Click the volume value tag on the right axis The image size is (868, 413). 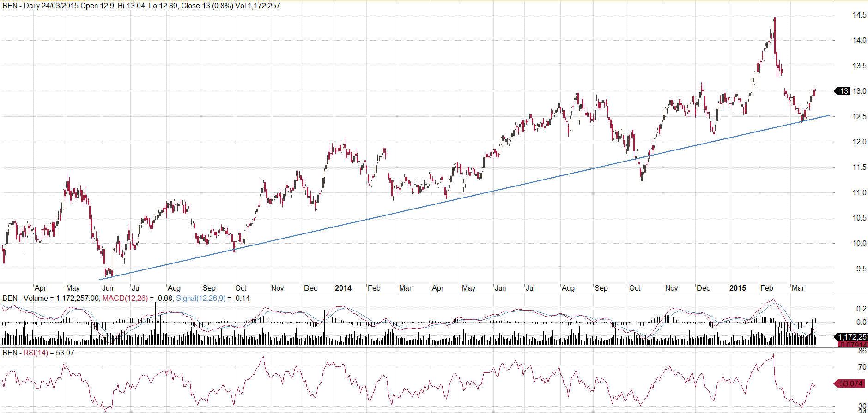[851, 337]
